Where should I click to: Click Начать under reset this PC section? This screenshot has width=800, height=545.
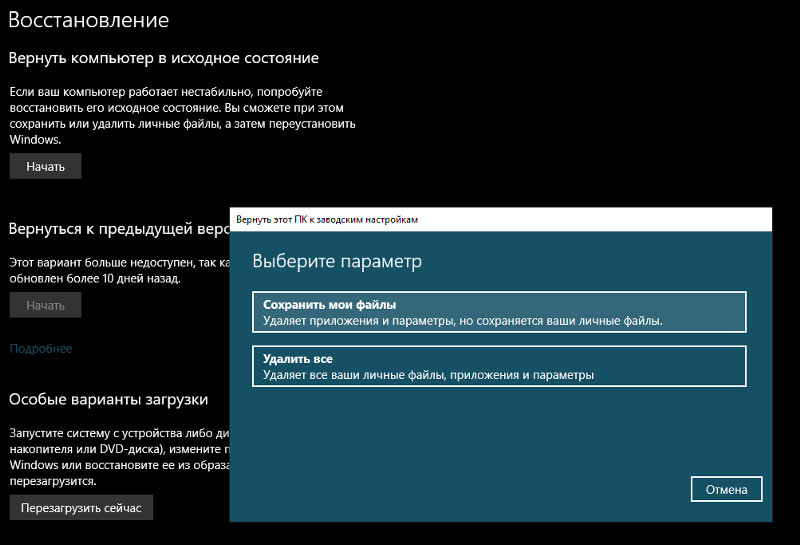click(x=45, y=166)
